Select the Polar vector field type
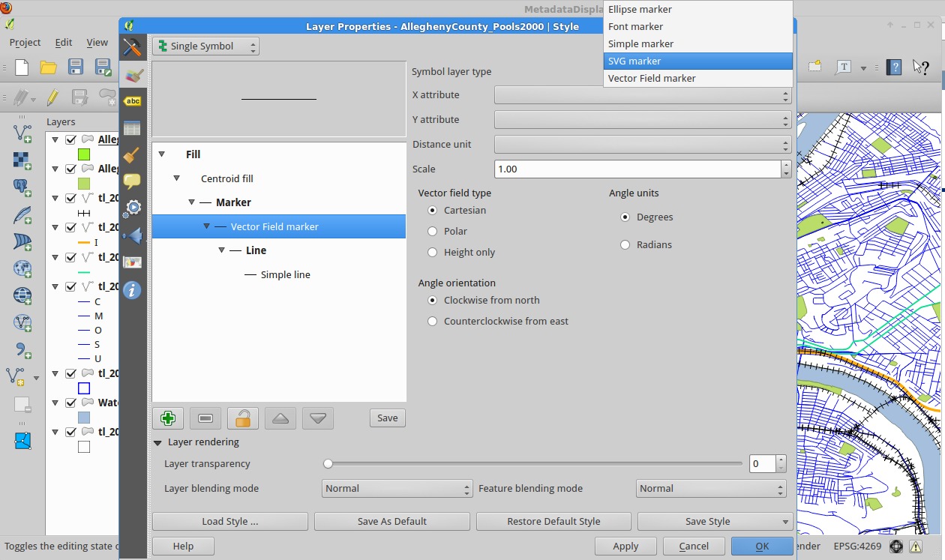This screenshot has height=560, width=945. pyautogui.click(x=432, y=232)
